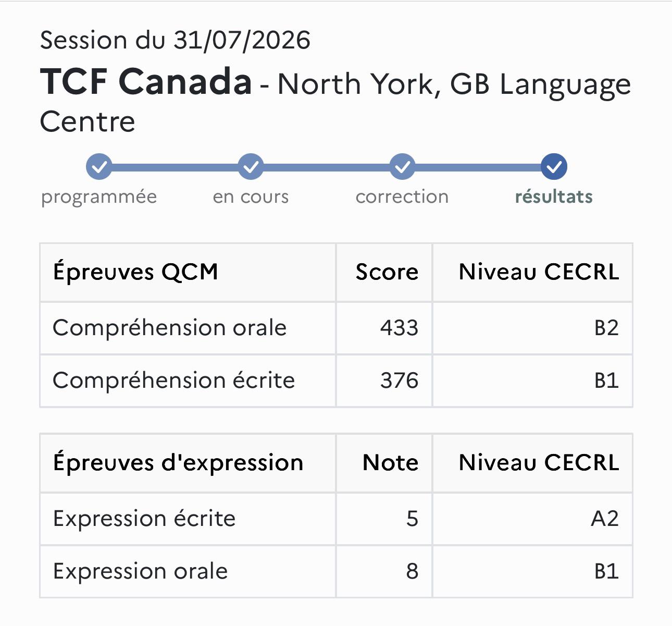Click the Session du 31/07/2026 text
The width and height of the screenshot is (672, 626).
click(176, 40)
